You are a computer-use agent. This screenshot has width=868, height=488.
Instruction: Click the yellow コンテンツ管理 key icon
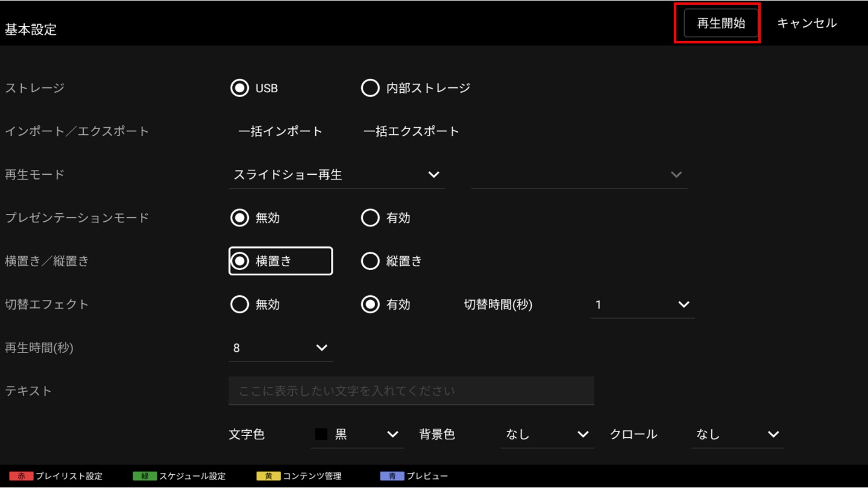click(268, 476)
